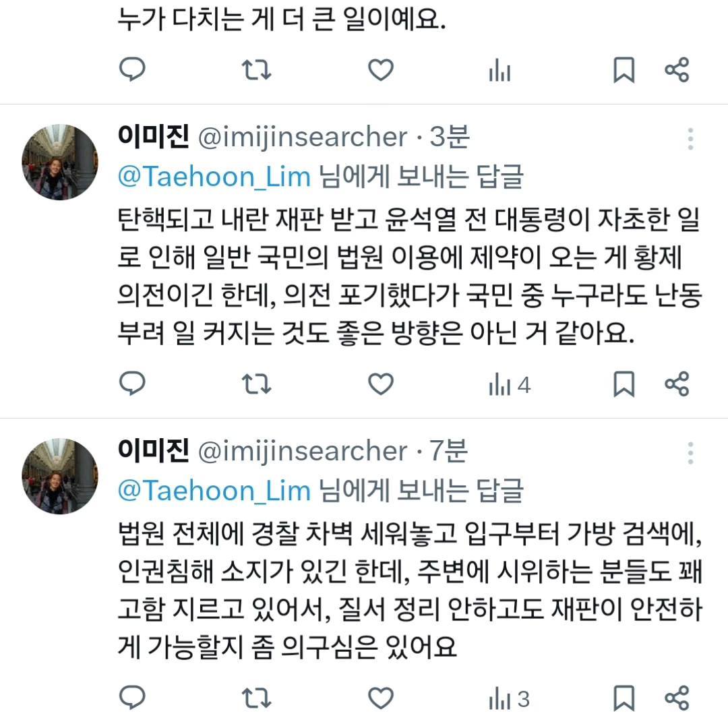Toggle the like heart on the topmost tweet

coord(380,68)
